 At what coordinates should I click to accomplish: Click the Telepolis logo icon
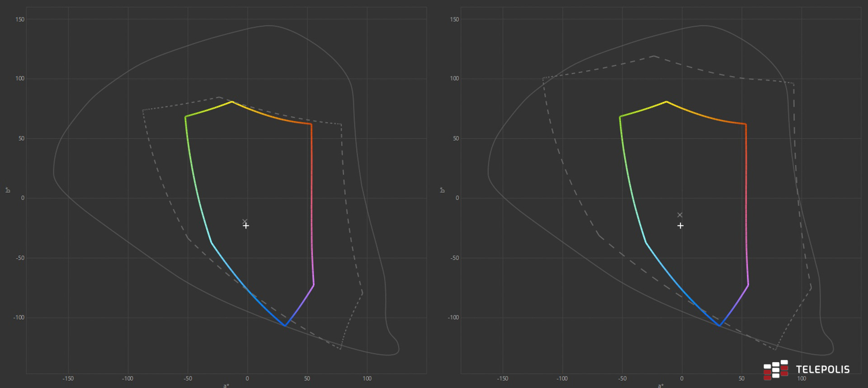[775, 370]
